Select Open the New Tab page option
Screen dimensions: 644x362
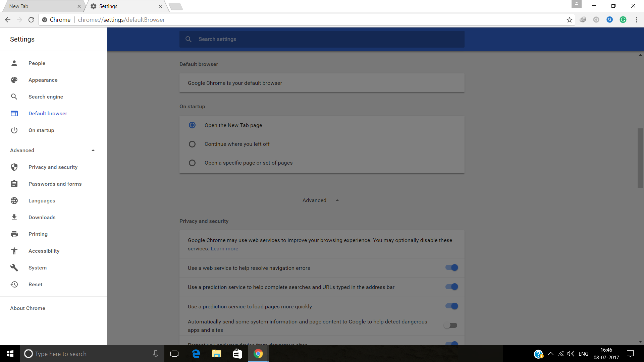click(192, 125)
